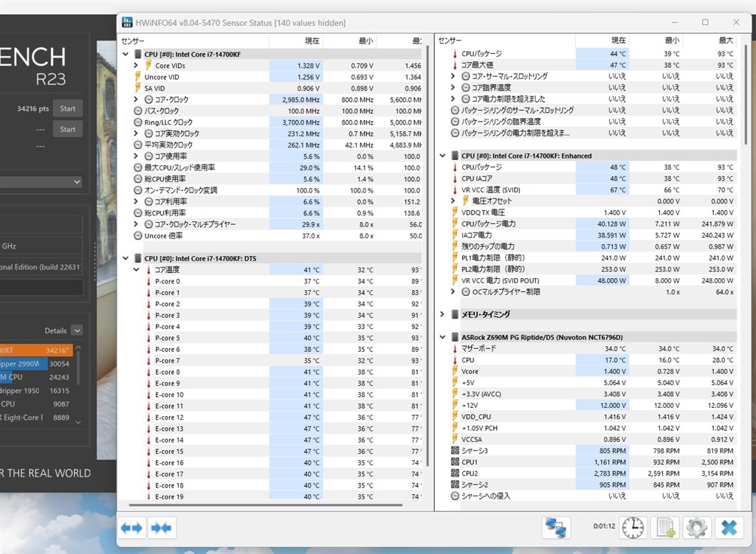The image size is (756, 554).
Task: Collapse the DTS sensor group
Action: tap(126, 258)
